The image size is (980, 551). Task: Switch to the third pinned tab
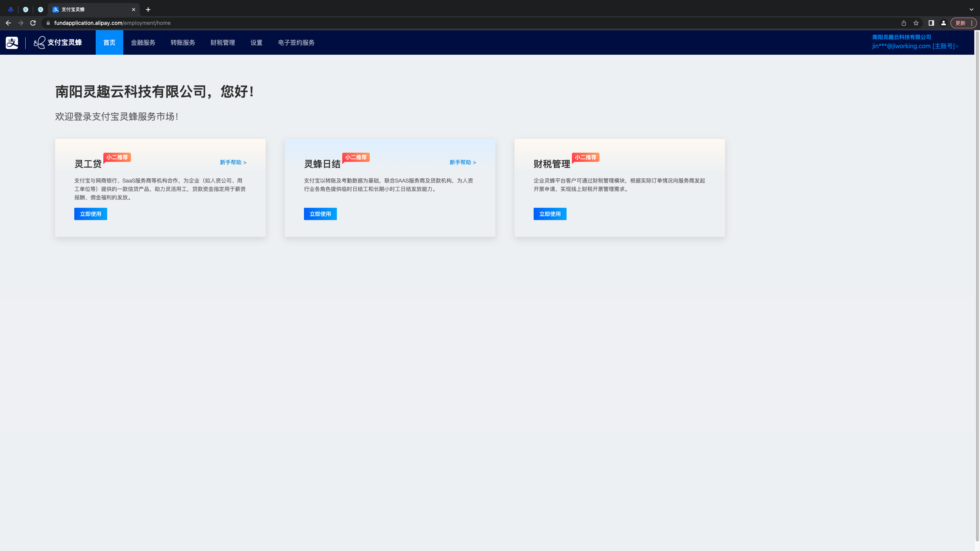tap(41, 10)
